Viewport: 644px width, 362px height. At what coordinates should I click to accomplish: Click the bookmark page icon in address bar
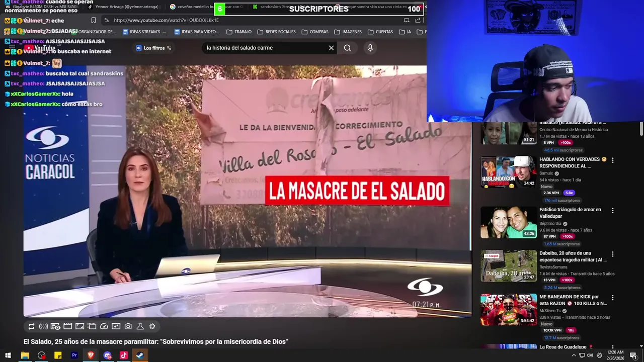tap(93, 20)
